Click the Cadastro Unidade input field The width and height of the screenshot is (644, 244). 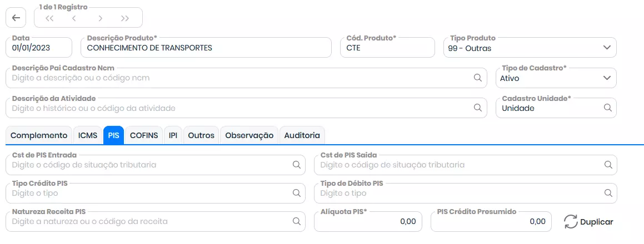tap(556, 108)
